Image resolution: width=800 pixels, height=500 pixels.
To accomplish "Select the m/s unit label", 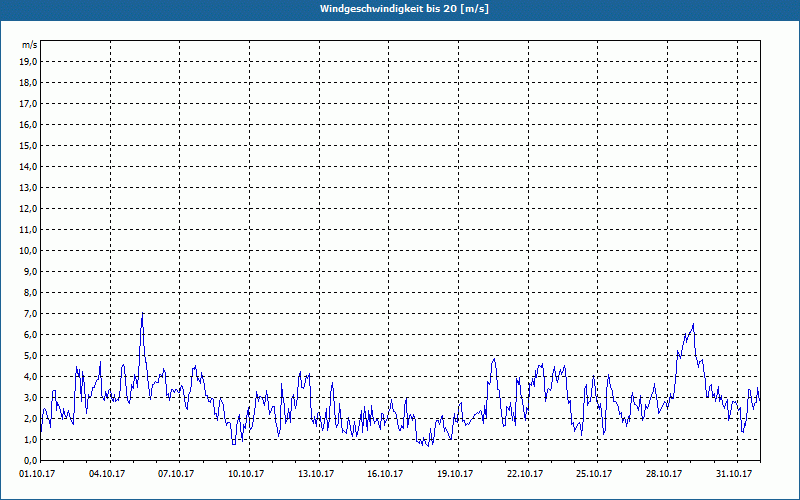I will [30, 45].
